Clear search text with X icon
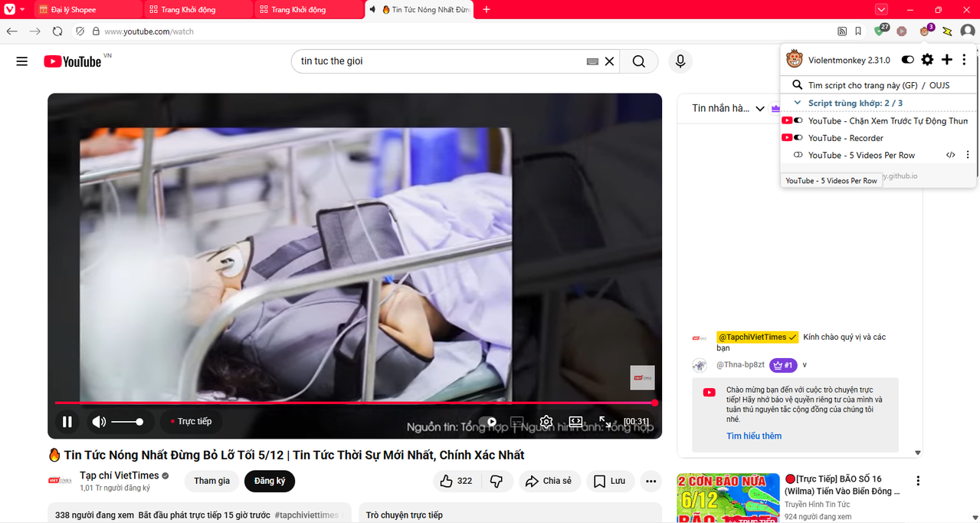Viewport: 980px width, 523px height. [610, 61]
